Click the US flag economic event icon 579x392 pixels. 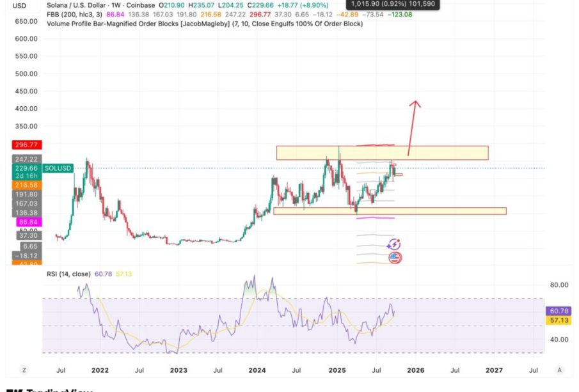[395, 258]
